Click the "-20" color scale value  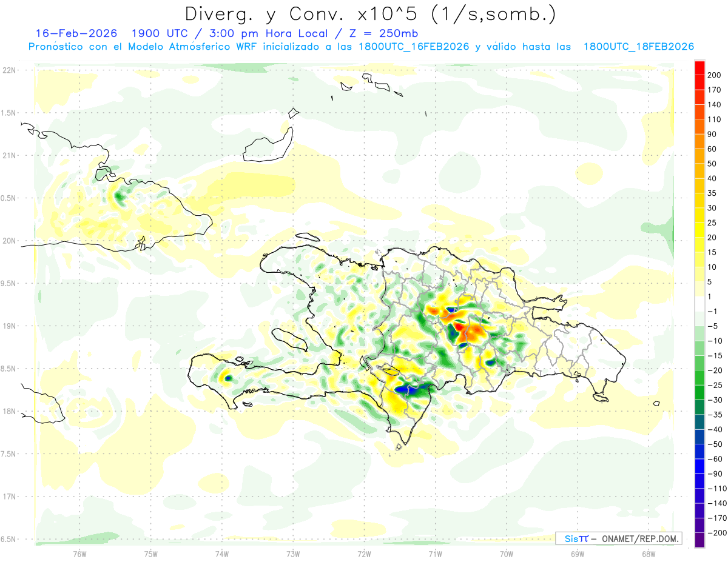(x=716, y=370)
